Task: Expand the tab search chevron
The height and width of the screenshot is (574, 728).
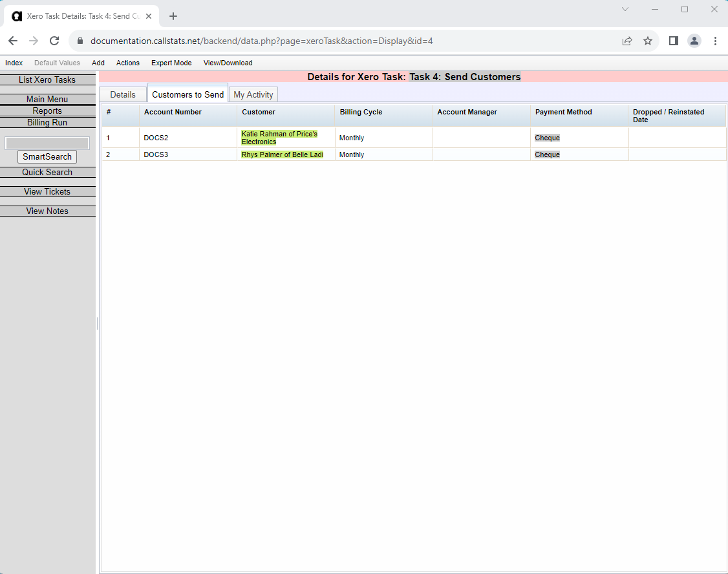Action: pos(625,9)
